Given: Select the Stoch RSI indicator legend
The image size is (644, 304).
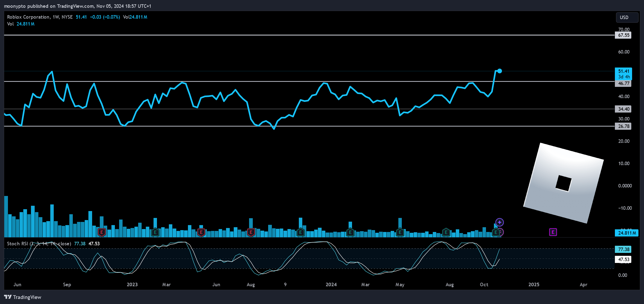Looking at the screenshot, I should point(39,244).
